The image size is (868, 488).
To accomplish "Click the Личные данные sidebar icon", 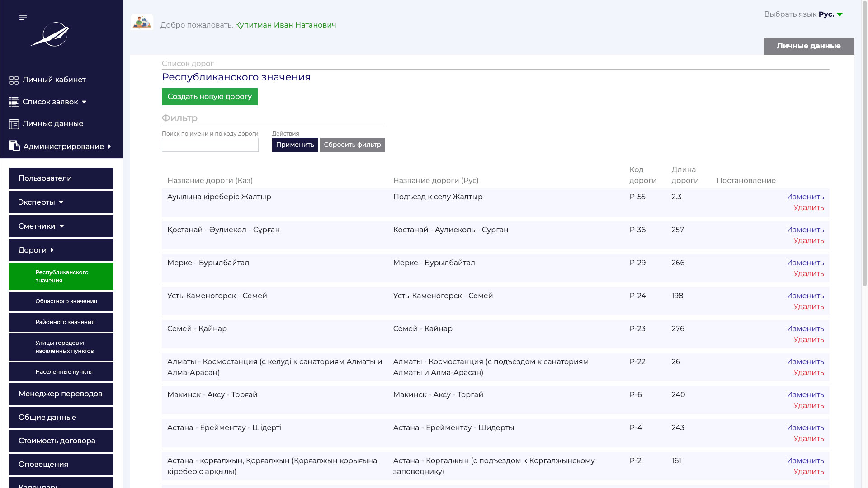I will (14, 124).
